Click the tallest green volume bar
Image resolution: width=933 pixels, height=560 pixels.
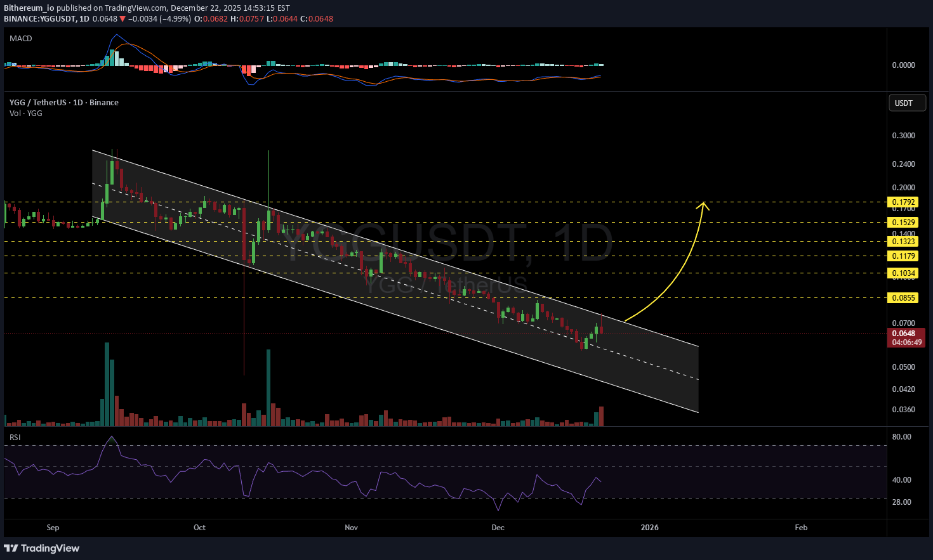[107, 384]
